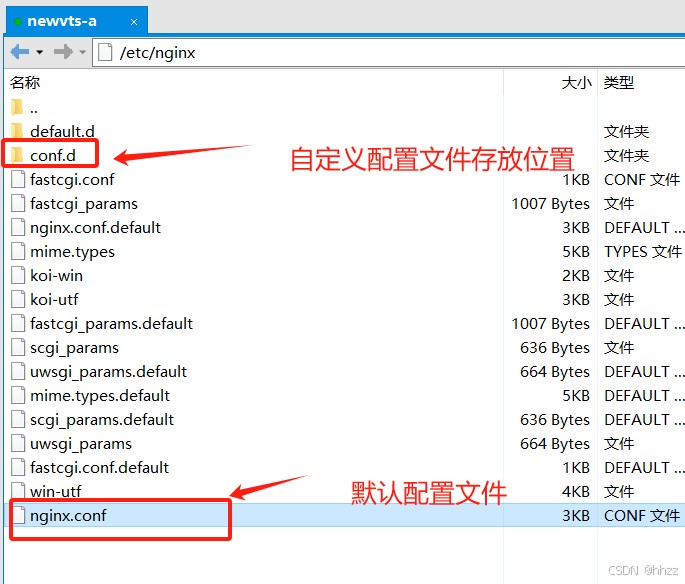Viewport: 685px width, 584px height.
Task: Close the newvts-a tab
Action: coord(134,22)
